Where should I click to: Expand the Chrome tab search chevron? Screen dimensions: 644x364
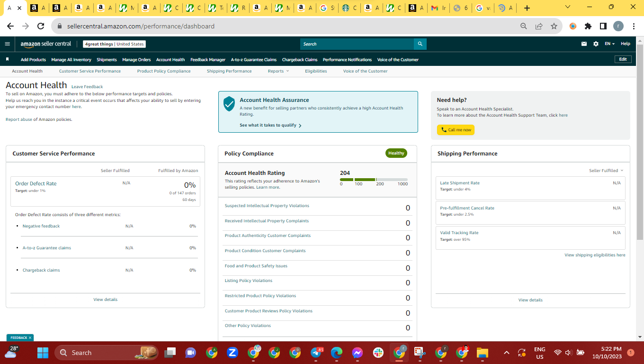568,7
